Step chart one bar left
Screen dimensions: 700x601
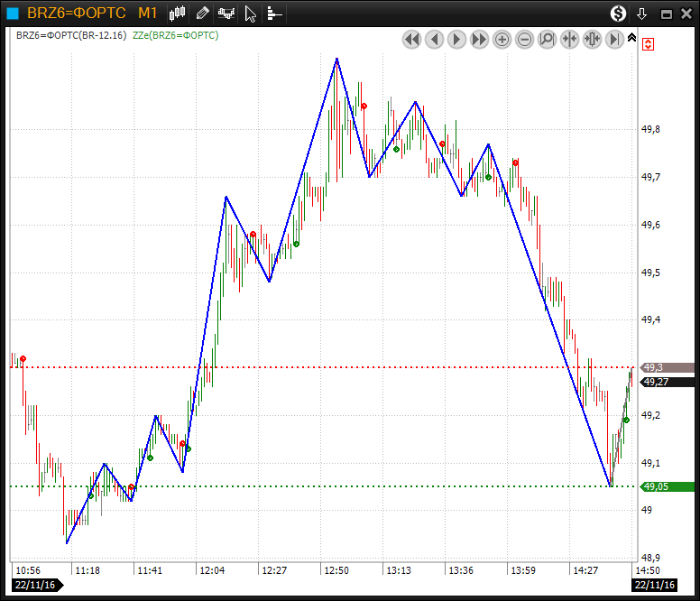(x=435, y=40)
